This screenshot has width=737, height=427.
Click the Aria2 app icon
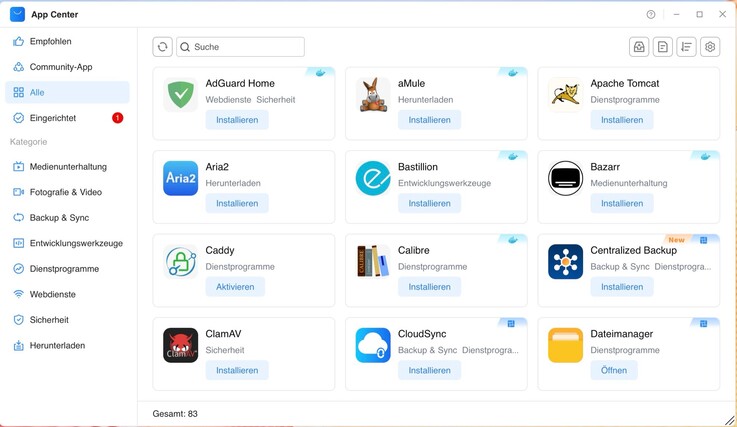[180, 178]
